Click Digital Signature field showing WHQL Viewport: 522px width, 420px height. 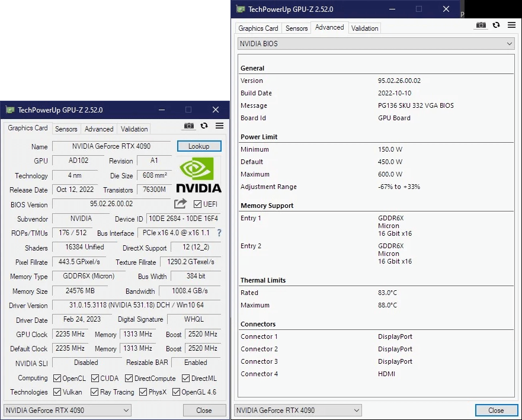194,319
